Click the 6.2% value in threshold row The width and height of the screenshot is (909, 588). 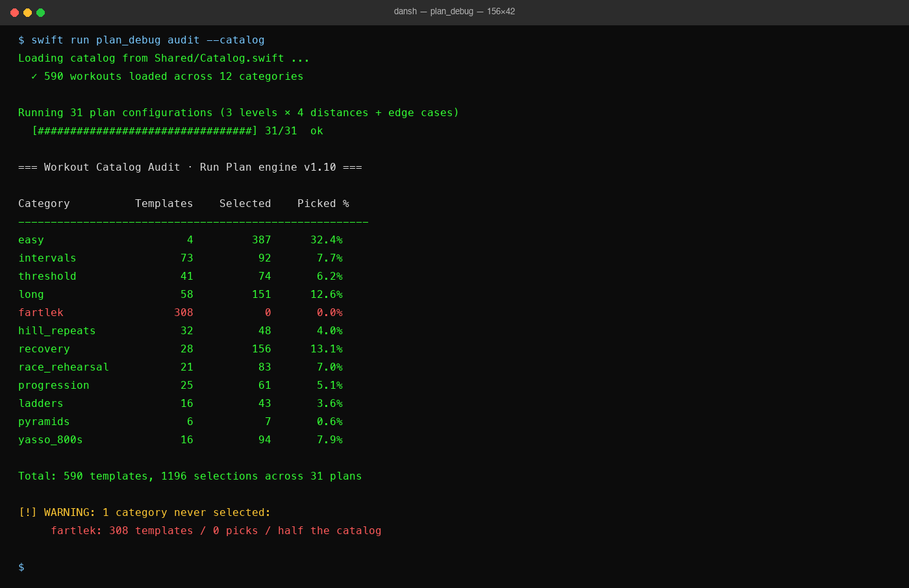point(330,276)
